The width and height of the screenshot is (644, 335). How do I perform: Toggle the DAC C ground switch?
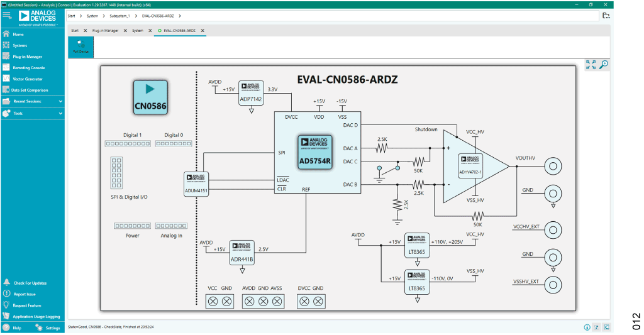[x=389, y=168]
